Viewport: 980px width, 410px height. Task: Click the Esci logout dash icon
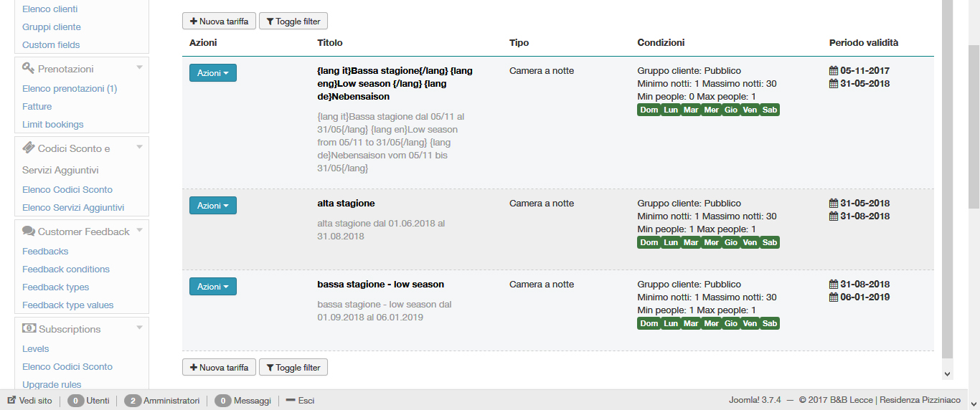pos(291,401)
